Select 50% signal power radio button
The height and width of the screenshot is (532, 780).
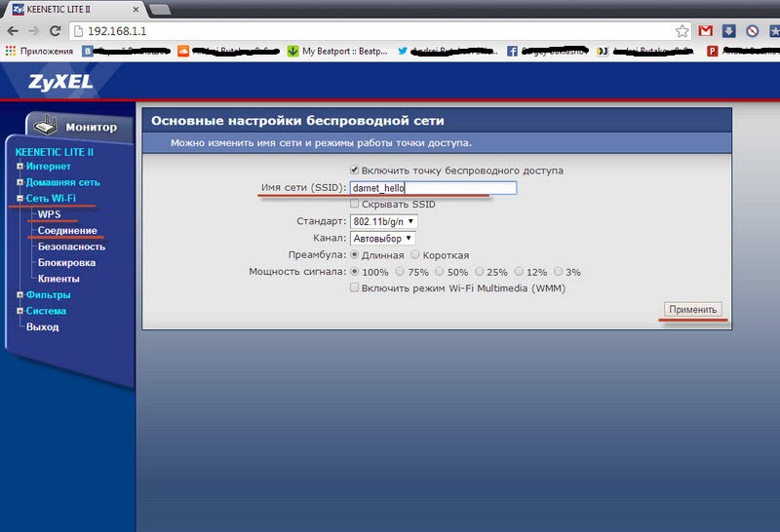(440, 272)
